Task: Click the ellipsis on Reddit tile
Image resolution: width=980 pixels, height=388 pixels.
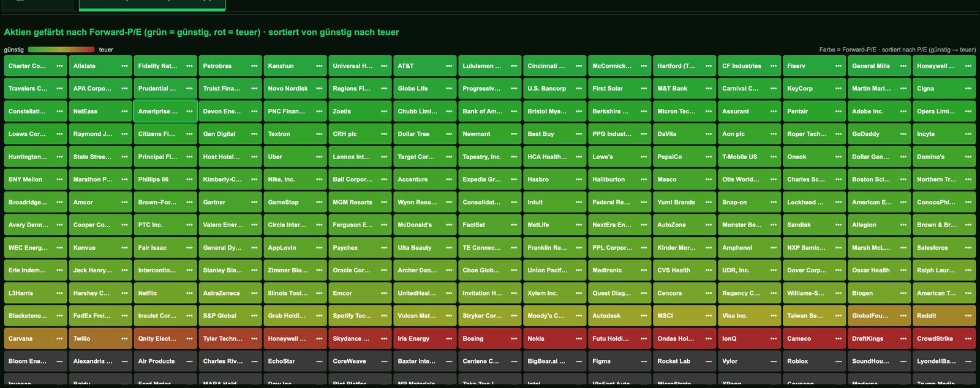Action: [x=968, y=316]
